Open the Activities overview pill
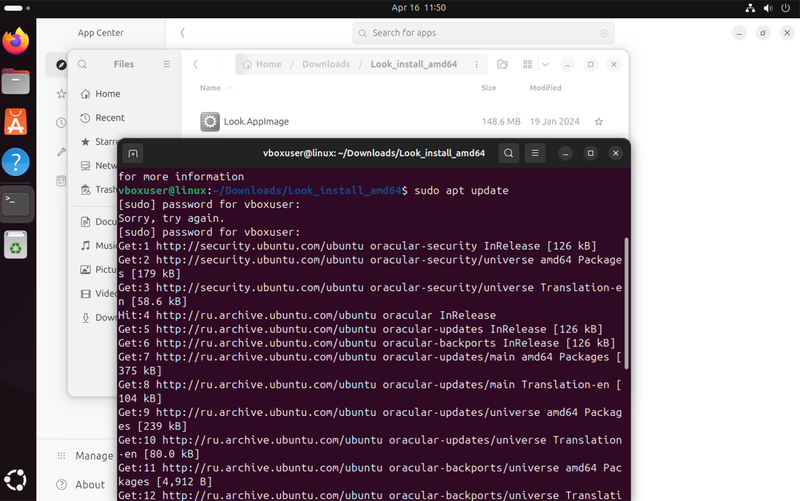 coord(17,8)
